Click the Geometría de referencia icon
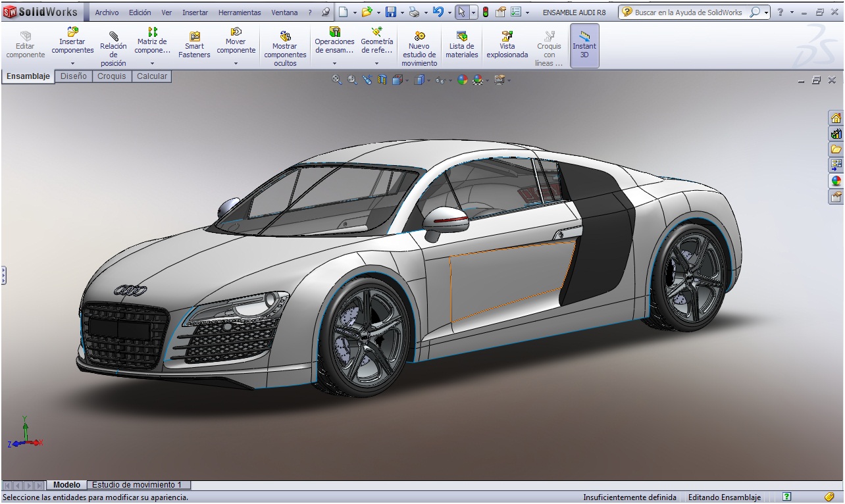845x504 pixels. tap(377, 32)
